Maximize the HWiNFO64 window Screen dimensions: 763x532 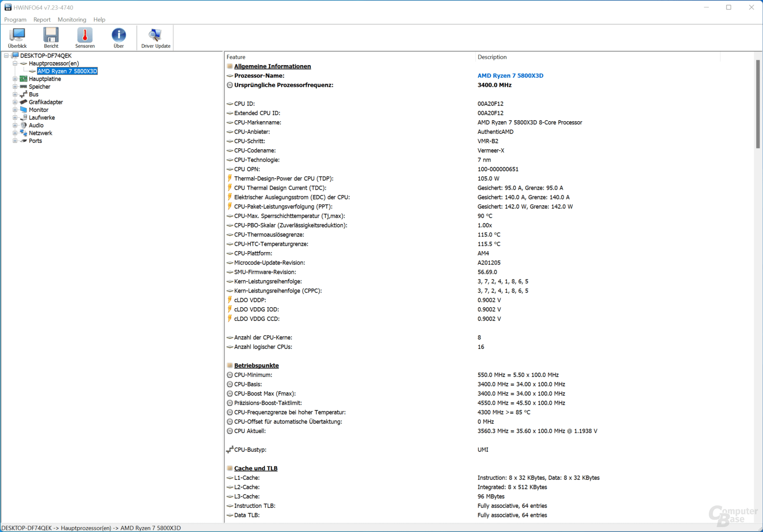pyautogui.click(x=729, y=7)
